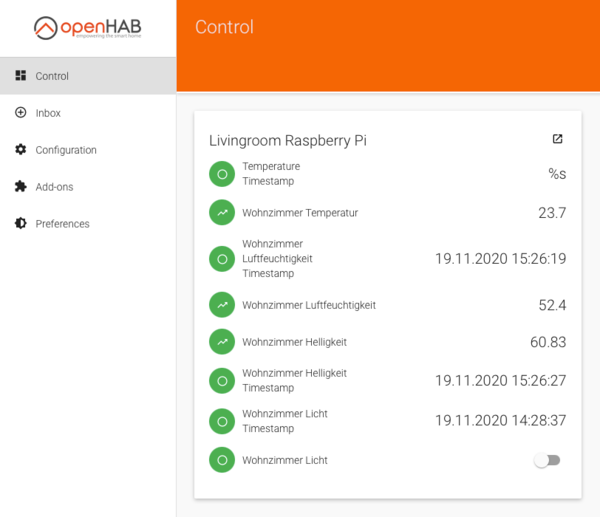Click the Livingroom Raspberry Pi card title

coord(288,140)
